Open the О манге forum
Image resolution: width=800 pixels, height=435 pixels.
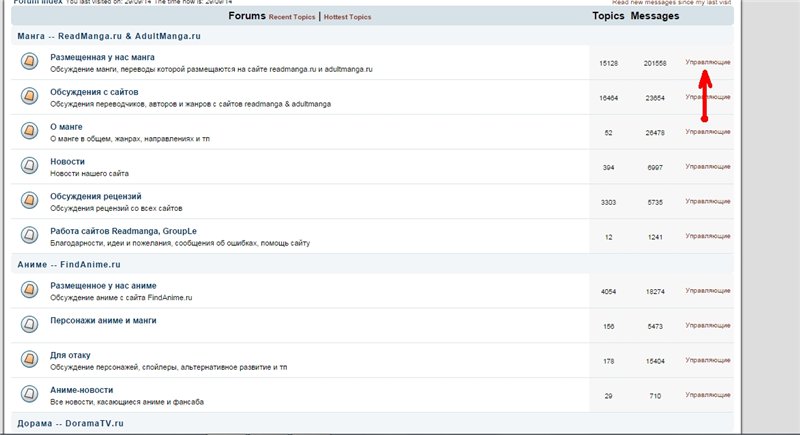pyautogui.click(x=66, y=126)
